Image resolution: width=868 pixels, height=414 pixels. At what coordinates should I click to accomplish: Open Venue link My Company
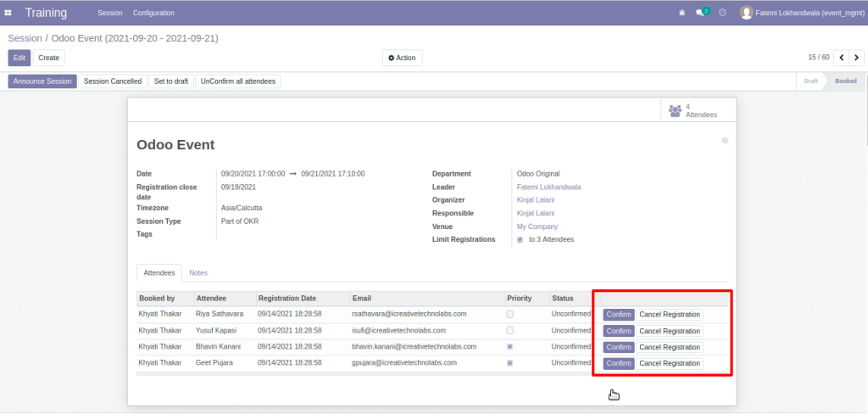[x=537, y=227]
